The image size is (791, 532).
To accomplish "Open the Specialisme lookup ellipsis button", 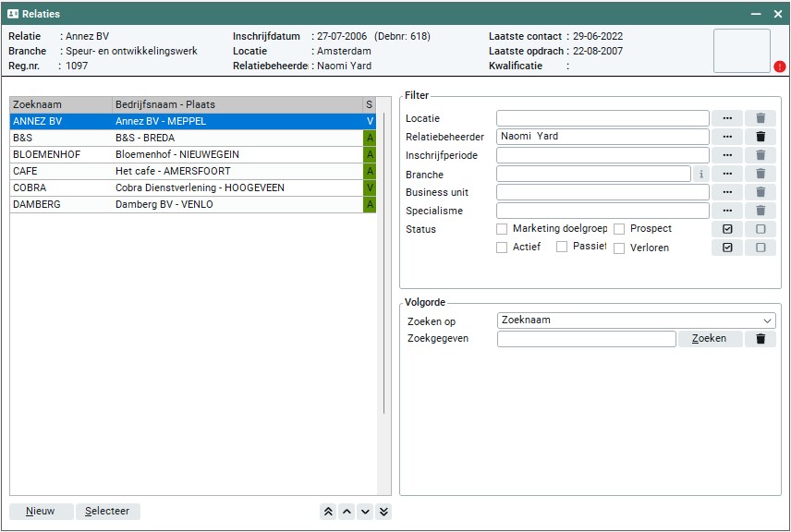I will [x=727, y=211].
